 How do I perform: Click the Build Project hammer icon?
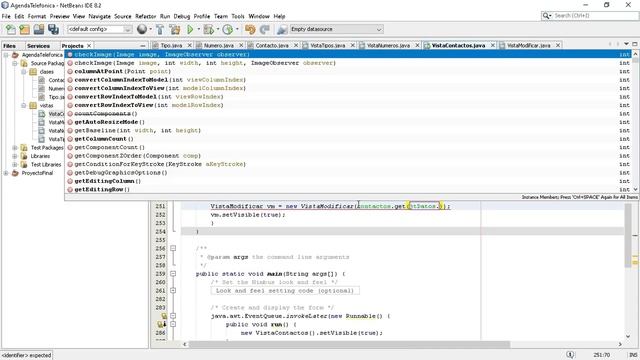[160, 29]
